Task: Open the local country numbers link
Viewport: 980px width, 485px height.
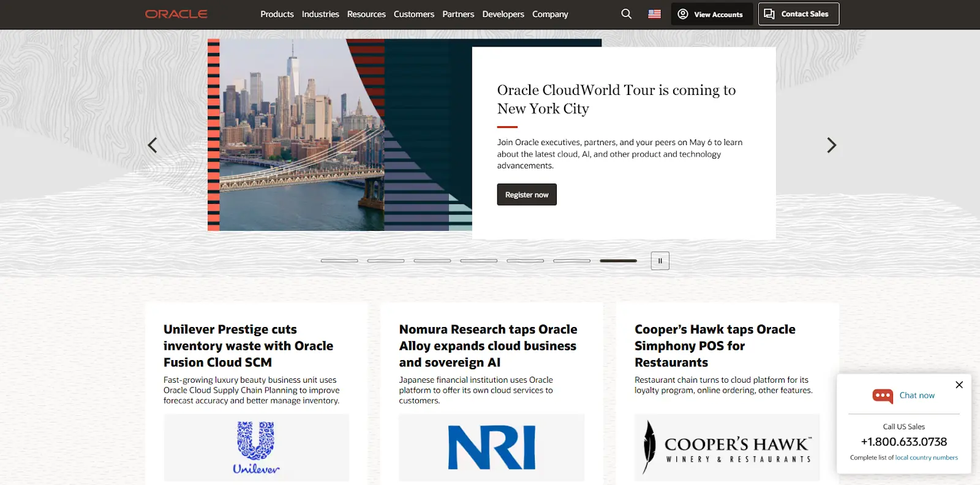Action: point(927,457)
